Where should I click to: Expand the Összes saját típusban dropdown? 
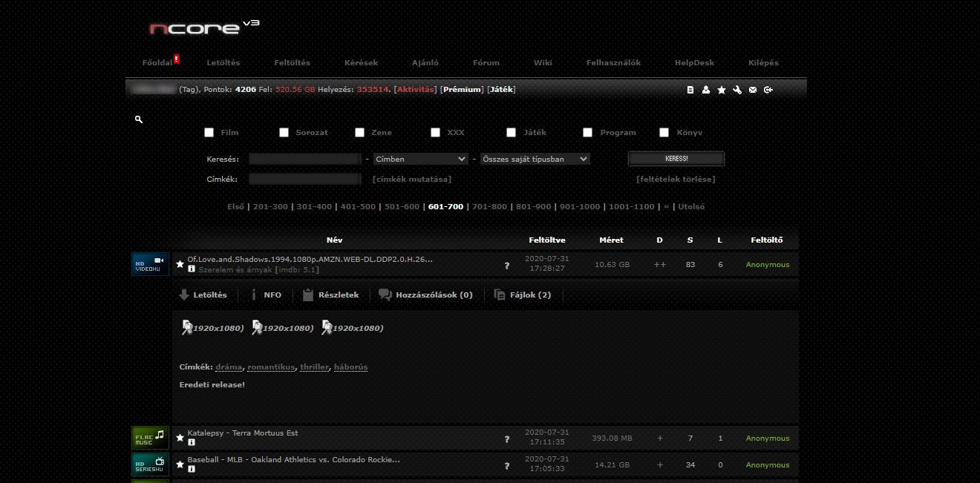tap(535, 159)
